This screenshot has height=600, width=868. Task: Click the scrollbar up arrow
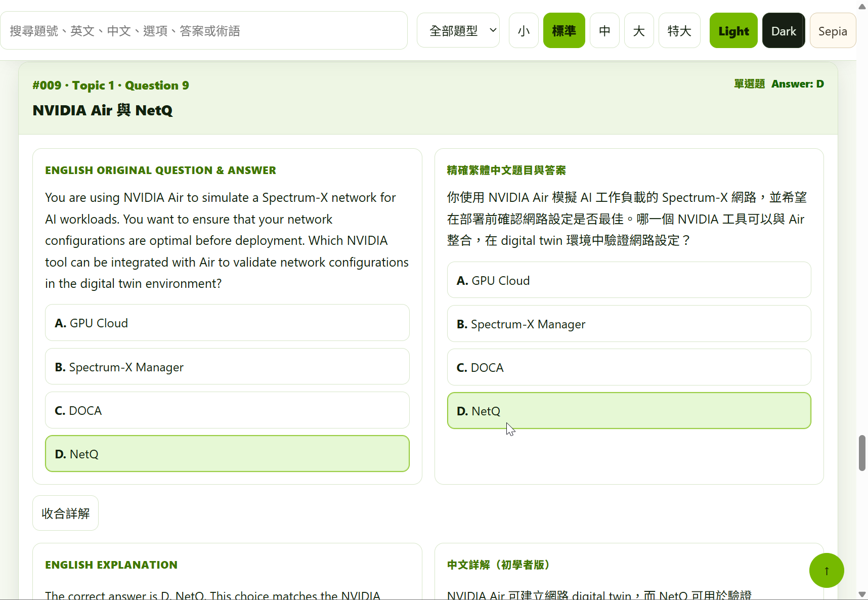(x=862, y=6)
